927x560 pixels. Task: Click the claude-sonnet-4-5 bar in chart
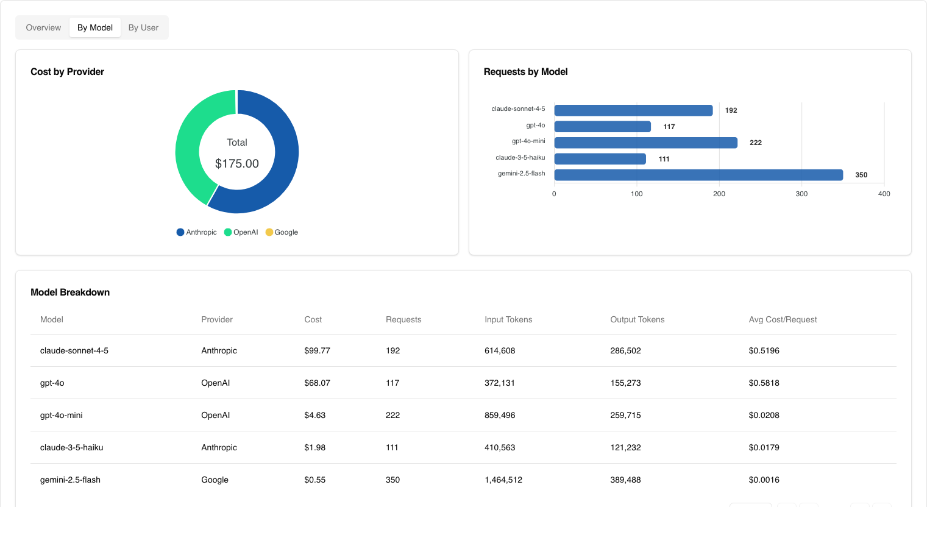click(x=633, y=110)
